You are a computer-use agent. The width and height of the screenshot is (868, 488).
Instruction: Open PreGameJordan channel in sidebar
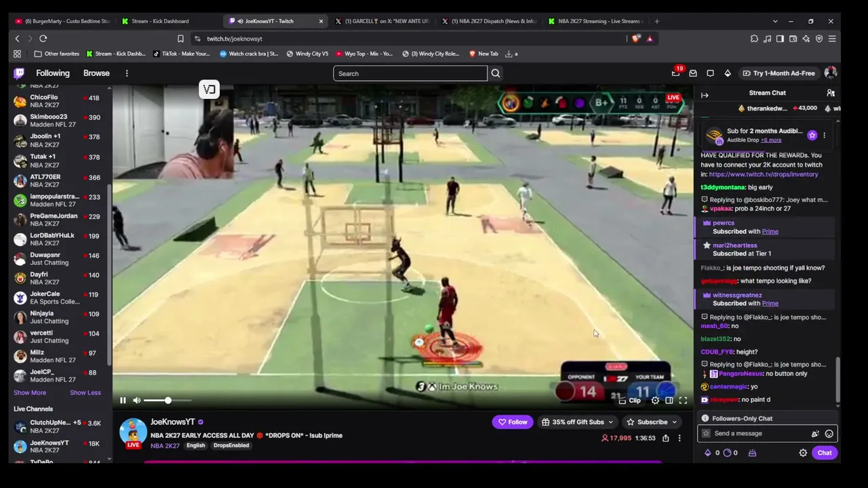tap(57, 220)
